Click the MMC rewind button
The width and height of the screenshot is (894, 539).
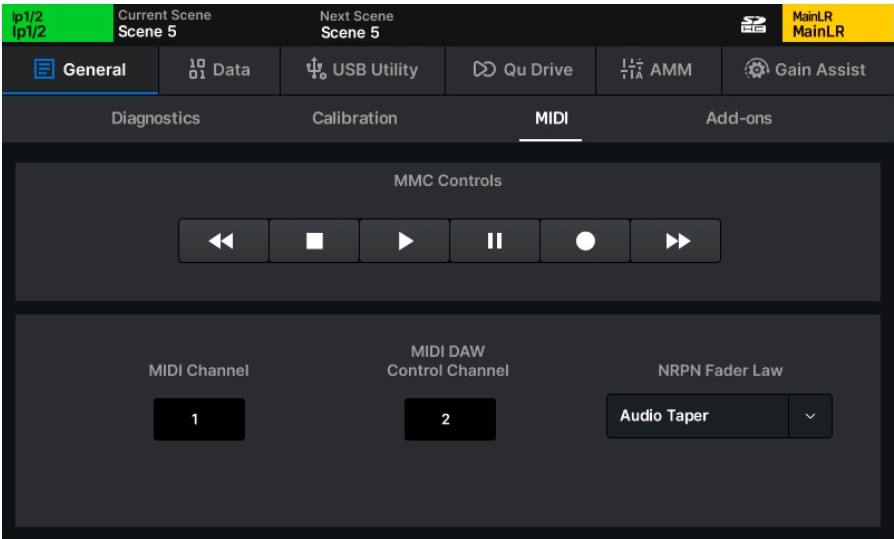click(224, 241)
